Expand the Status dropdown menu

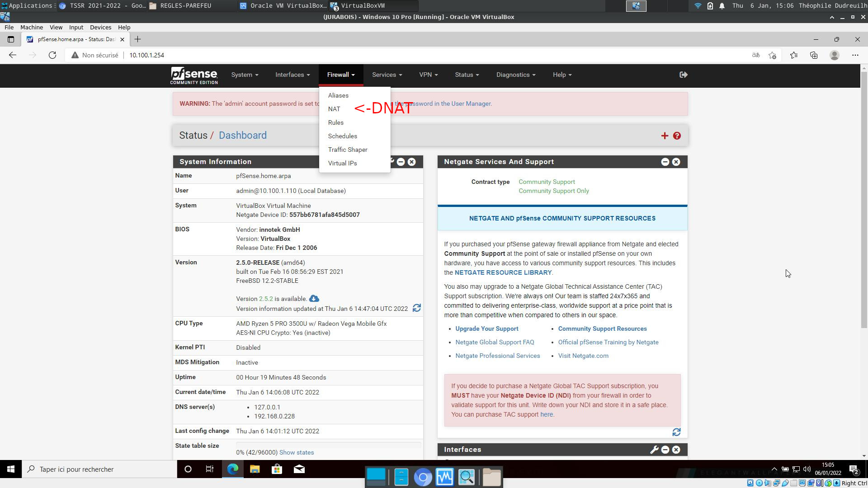[x=467, y=75]
